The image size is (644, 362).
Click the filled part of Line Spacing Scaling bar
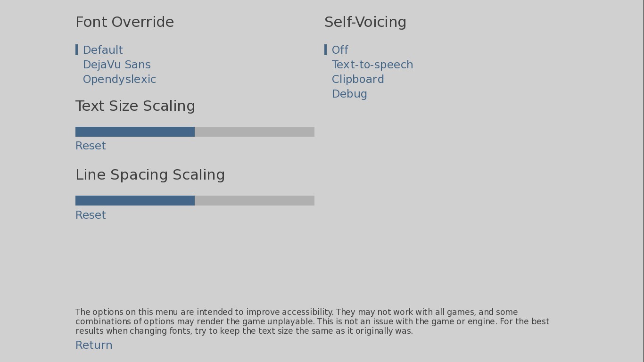pyautogui.click(x=135, y=201)
